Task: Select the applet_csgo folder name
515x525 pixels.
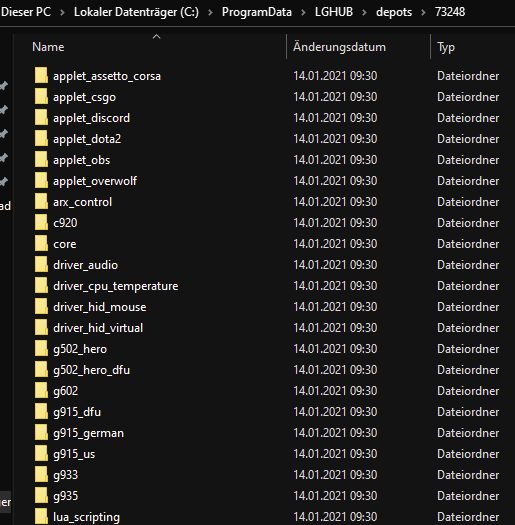Action: [84, 97]
